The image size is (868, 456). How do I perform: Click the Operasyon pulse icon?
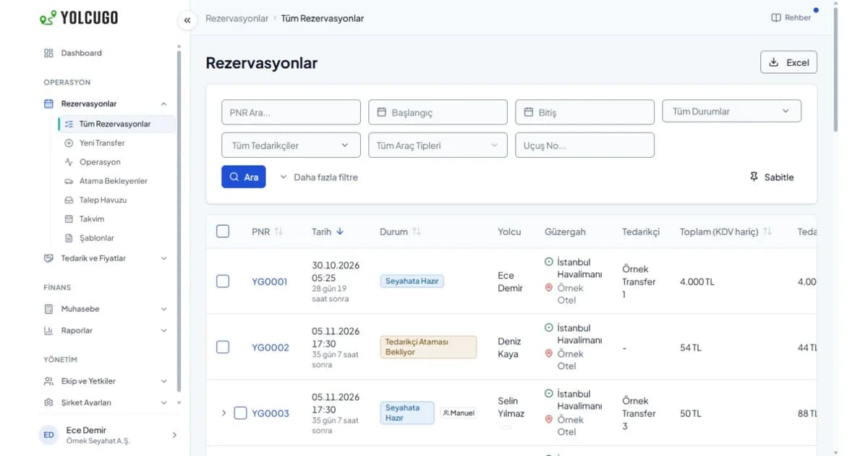pyautogui.click(x=69, y=162)
